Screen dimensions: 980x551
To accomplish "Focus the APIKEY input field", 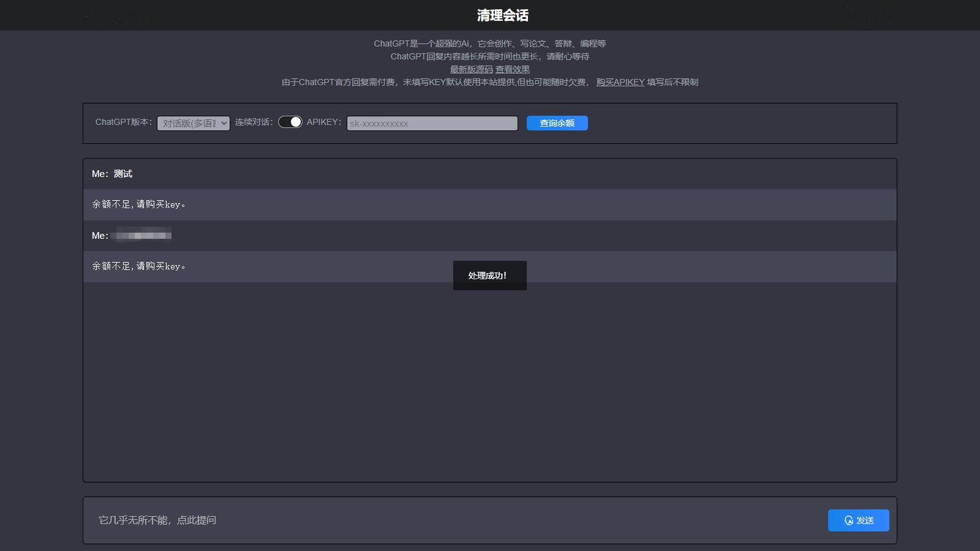I will click(432, 123).
